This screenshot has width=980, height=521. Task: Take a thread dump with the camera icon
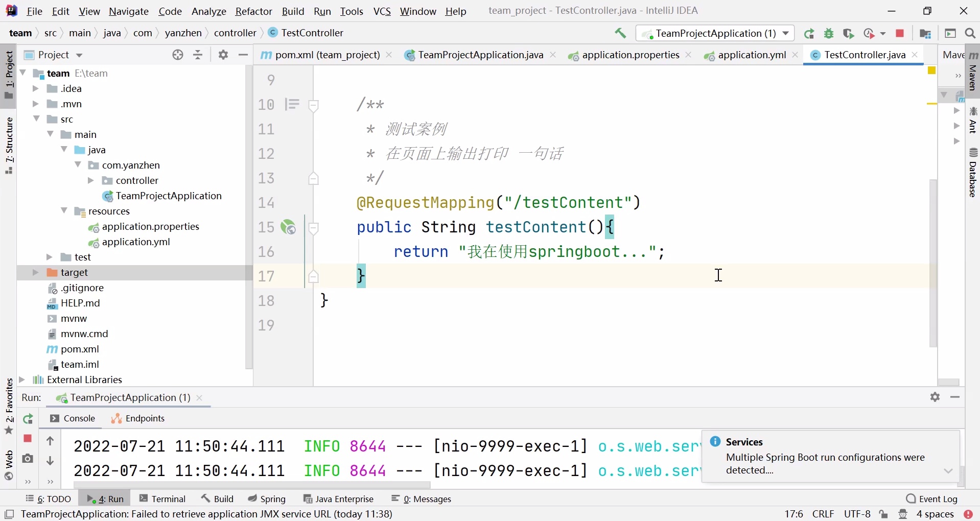click(x=28, y=459)
